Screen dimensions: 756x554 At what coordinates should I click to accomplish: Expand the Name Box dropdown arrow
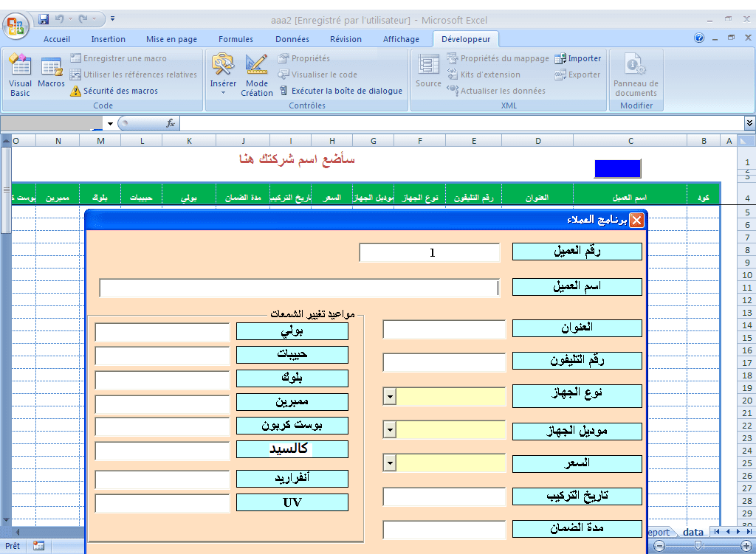click(110, 123)
